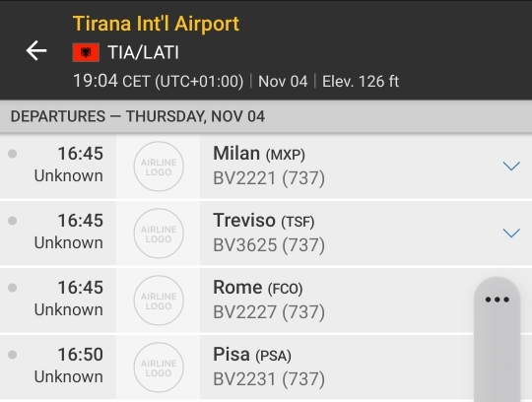Select flight BV2221 to Milan
The height and width of the screenshot is (402, 532).
pos(266,167)
